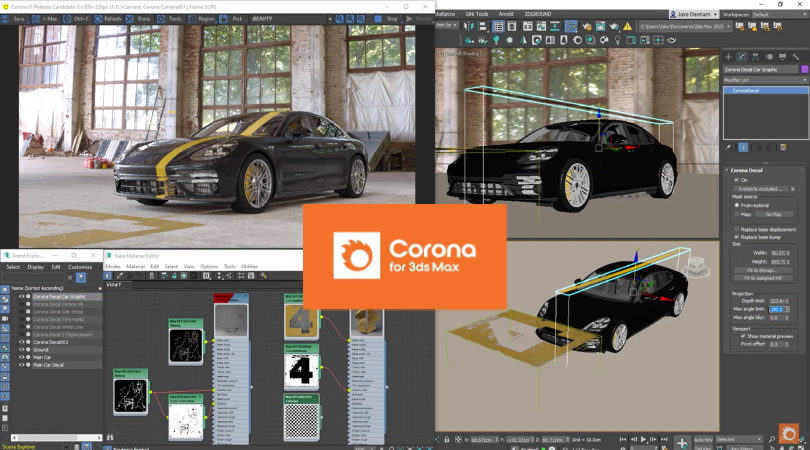Toggle the Scene Explorer toolbar button
This screenshot has width=810, height=450.
pos(498,26)
